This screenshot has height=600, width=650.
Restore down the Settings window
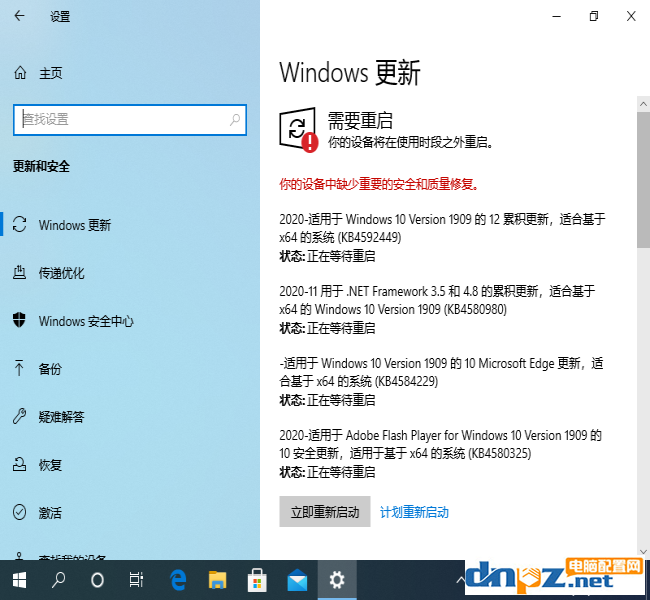[x=594, y=16]
